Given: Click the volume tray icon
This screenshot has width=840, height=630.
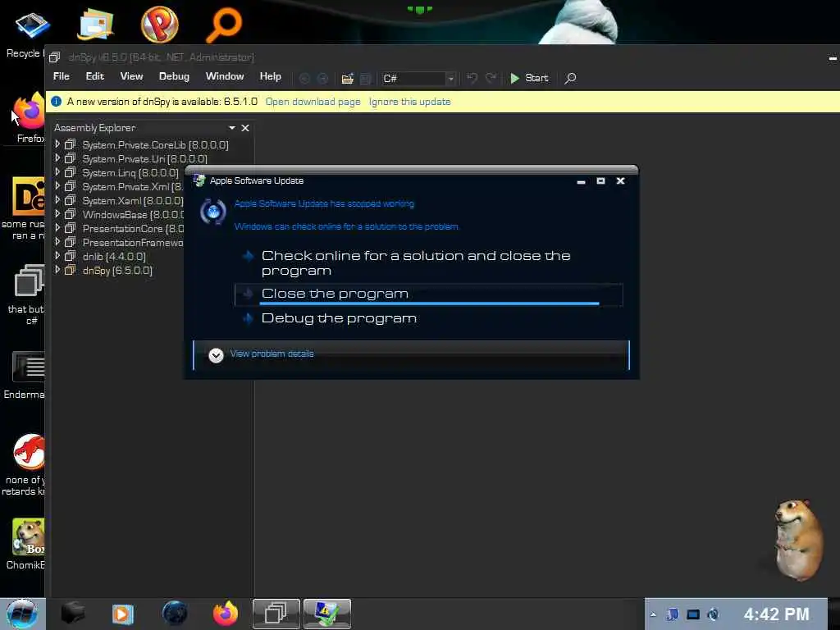Looking at the screenshot, I should (x=713, y=614).
